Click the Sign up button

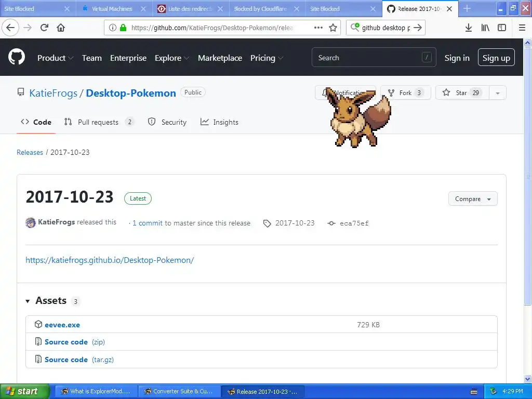point(496,57)
